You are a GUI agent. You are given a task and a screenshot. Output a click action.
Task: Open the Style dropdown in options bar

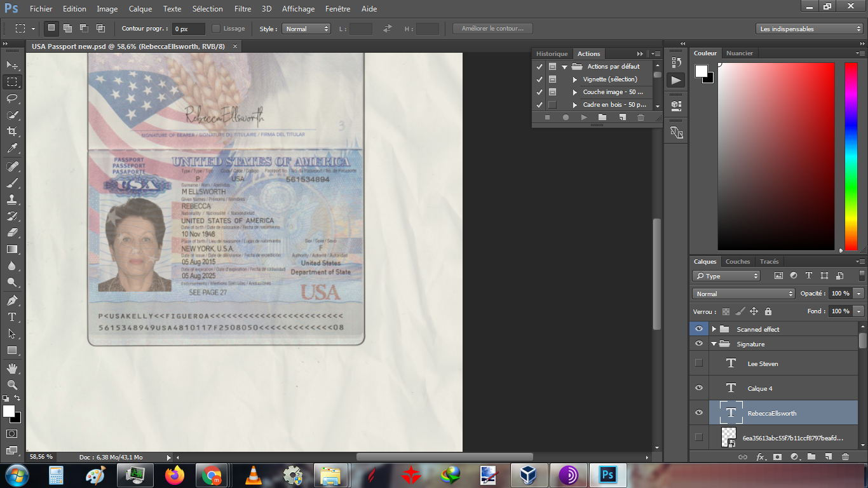click(x=307, y=29)
